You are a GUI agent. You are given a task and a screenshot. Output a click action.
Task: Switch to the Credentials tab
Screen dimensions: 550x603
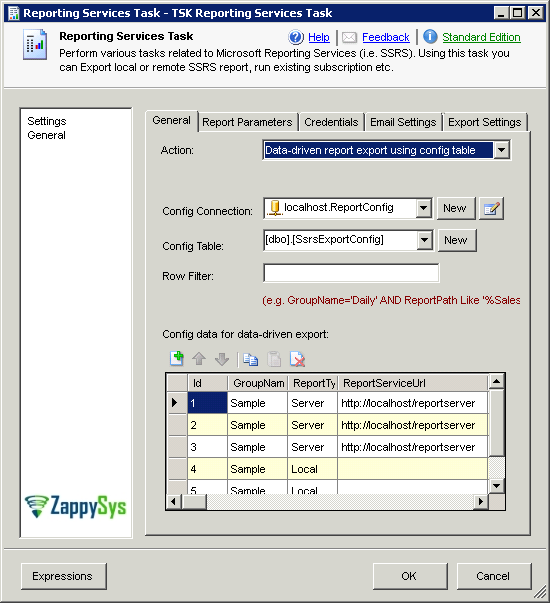pos(331,122)
